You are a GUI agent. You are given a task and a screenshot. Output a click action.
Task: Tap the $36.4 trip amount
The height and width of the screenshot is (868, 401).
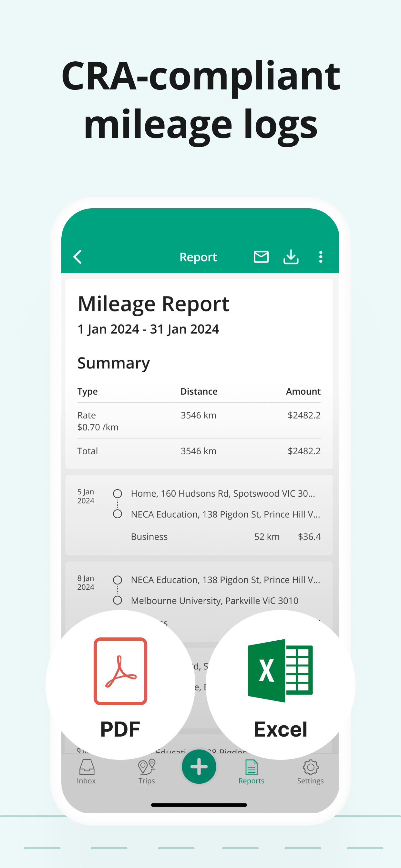309,536
